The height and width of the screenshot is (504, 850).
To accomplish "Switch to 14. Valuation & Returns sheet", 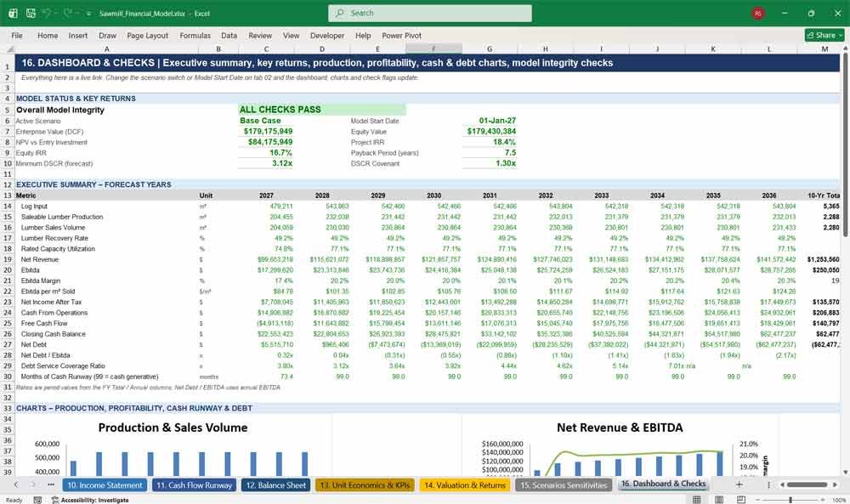I will pos(465,485).
